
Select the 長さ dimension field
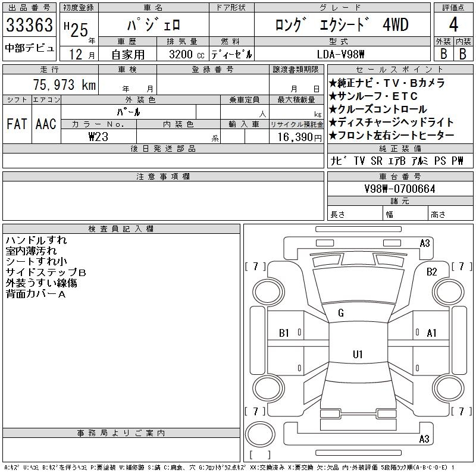(x=355, y=213)
